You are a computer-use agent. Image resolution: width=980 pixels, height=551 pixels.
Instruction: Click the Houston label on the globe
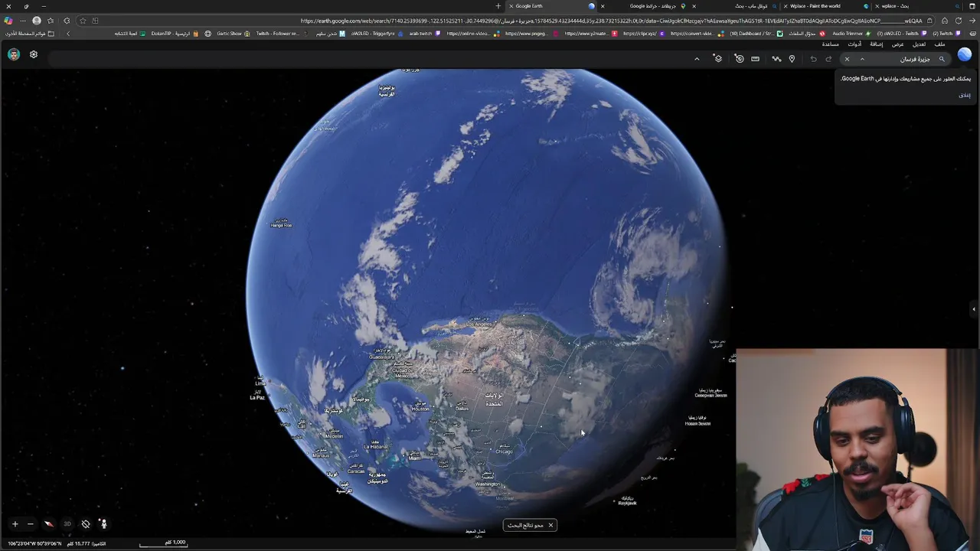click(420, 409)
